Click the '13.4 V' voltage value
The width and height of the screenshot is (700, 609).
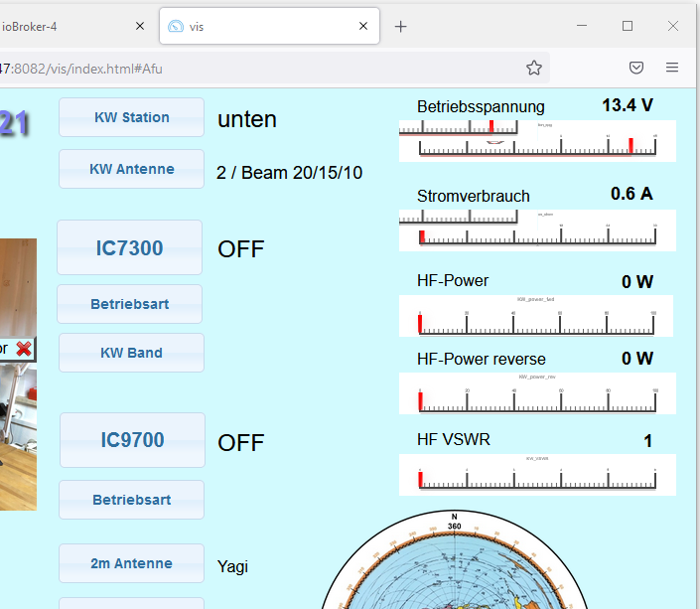628,105
